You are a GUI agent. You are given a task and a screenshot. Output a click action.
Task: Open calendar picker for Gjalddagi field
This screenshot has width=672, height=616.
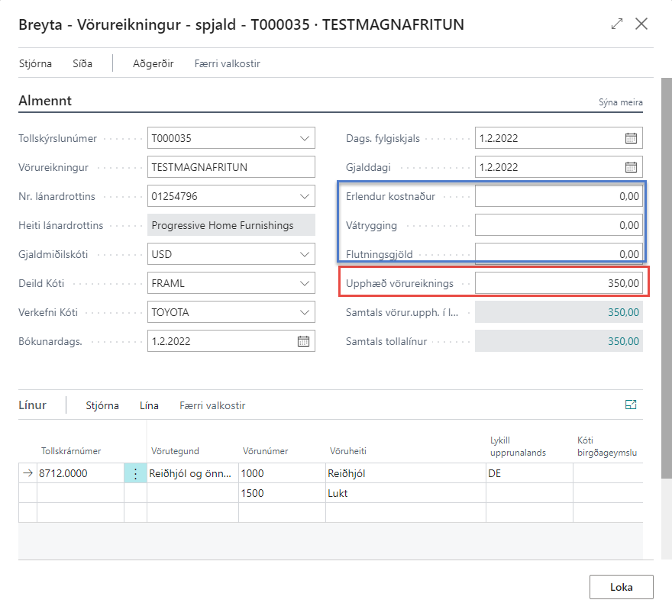(x=631, y=167)
